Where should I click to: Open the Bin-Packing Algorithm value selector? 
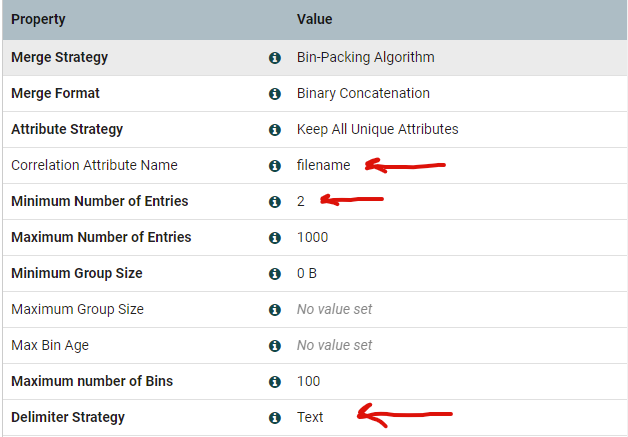pyautogui.click(x=365, y=58)
